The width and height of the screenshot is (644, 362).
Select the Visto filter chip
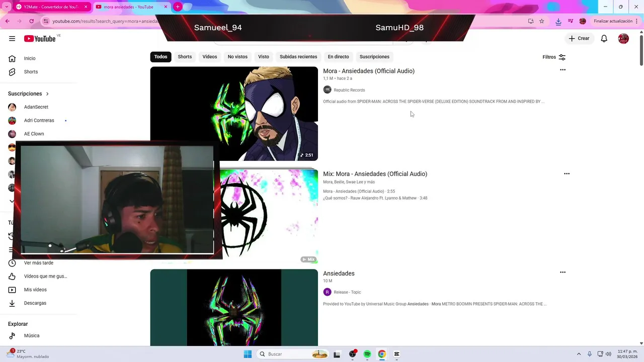264,57
